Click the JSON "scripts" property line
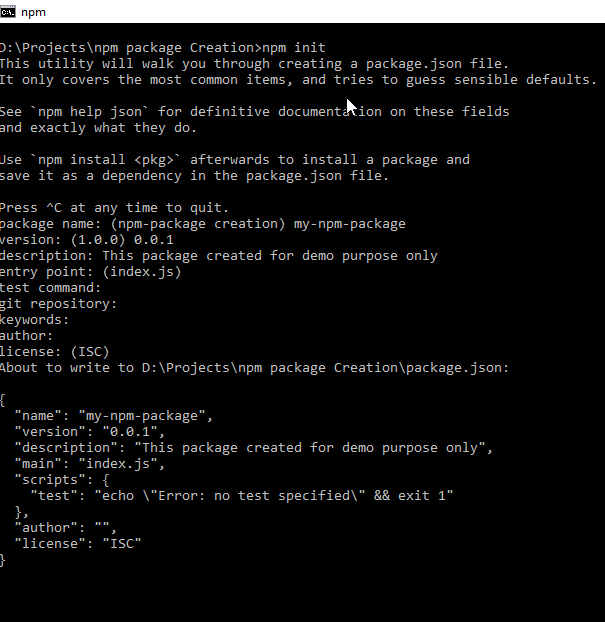The width and height of the screenshot is (605, 622). 61,480
